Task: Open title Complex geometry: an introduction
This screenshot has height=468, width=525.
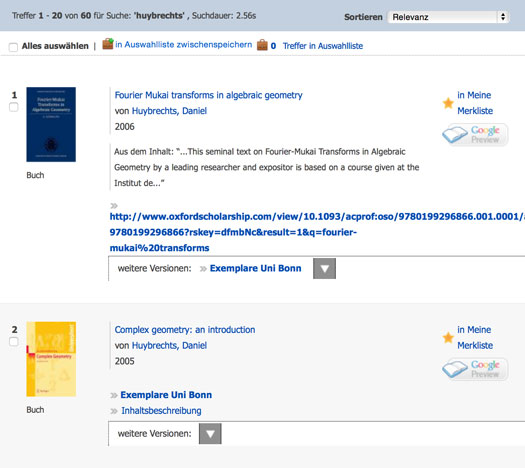Action: click(x=185, y=330)
